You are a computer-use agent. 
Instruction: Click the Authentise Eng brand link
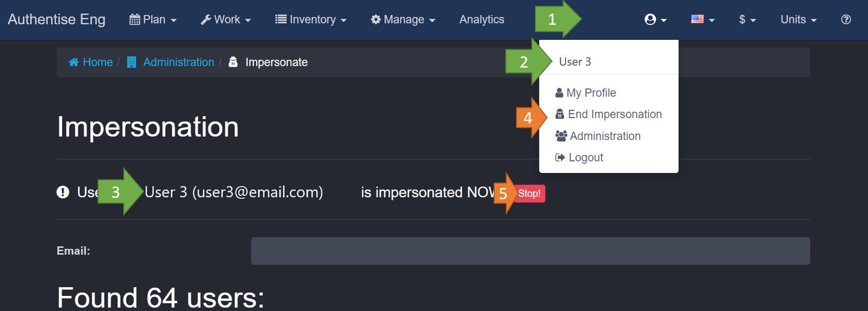[56, 19]
